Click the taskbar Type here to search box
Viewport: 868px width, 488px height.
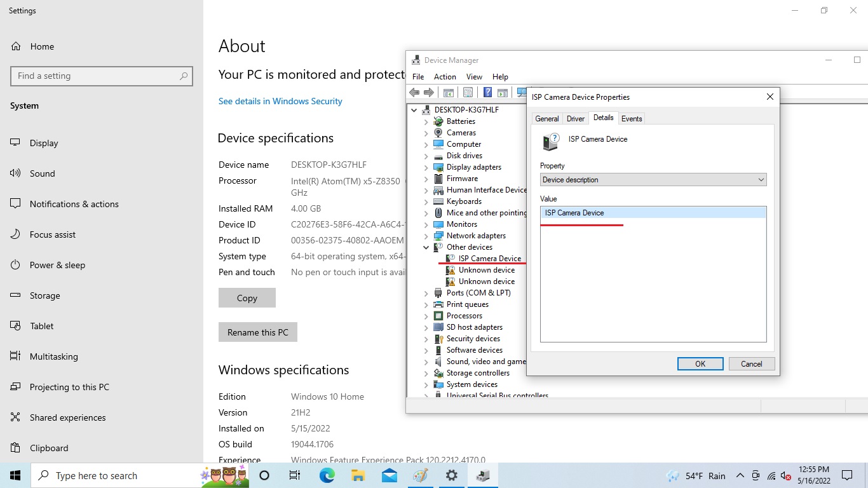pos(140,475)
